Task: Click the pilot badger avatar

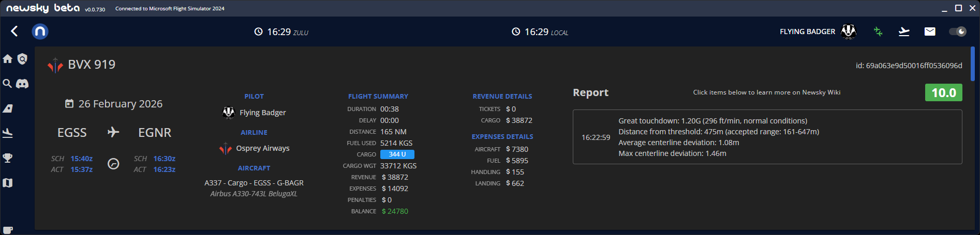Action: pyautogui.click(x=229, y=112)
